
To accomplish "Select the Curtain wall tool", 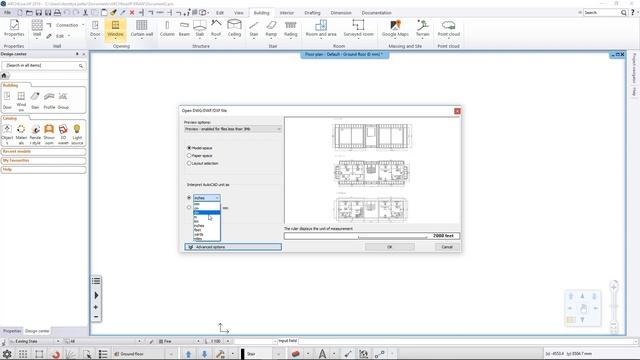I will point(142,29).
